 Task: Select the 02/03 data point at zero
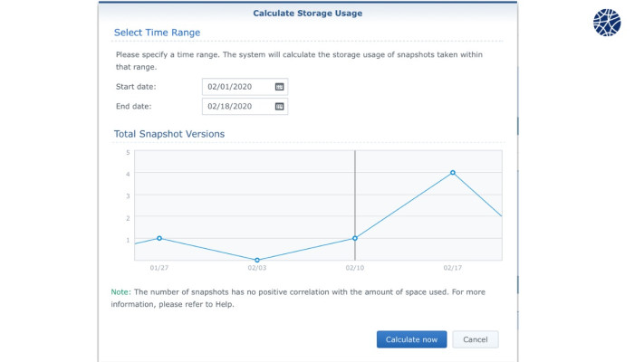257,260
